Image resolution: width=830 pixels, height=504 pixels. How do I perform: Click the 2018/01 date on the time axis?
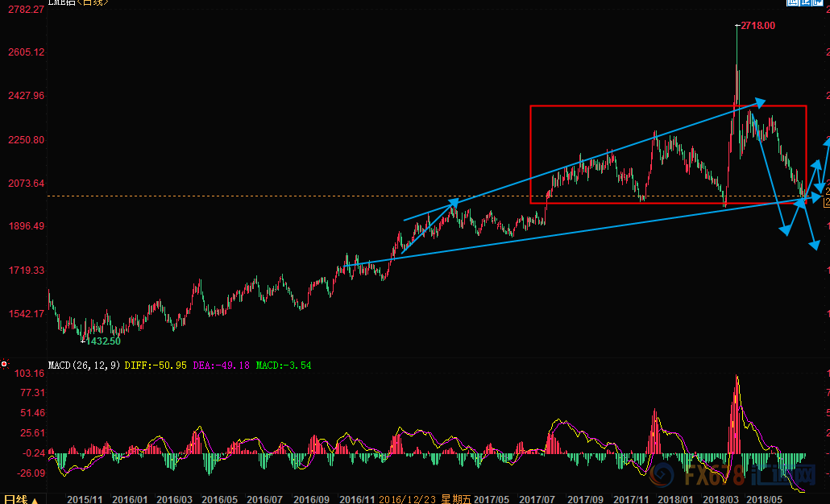coord(675,499)
